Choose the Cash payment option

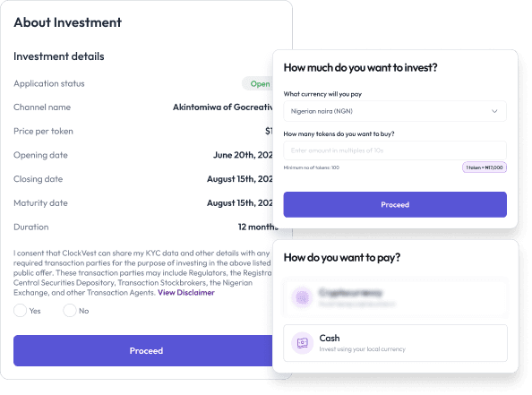tap(395, 343)
